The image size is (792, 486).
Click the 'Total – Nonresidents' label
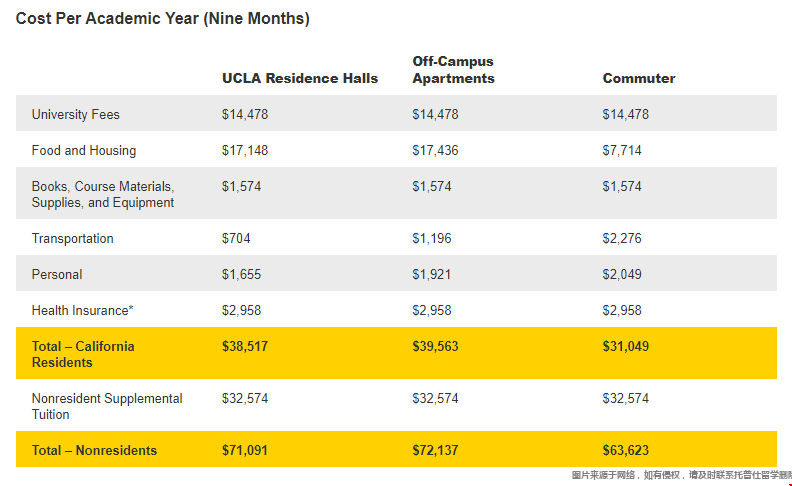pos(94,450)
